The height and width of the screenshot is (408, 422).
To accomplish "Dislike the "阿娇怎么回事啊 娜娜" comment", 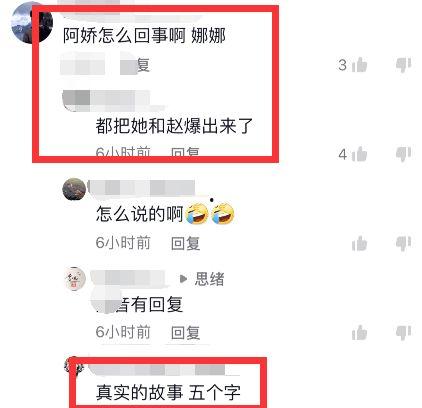I will pyautogui.click(x=403, y=65).
